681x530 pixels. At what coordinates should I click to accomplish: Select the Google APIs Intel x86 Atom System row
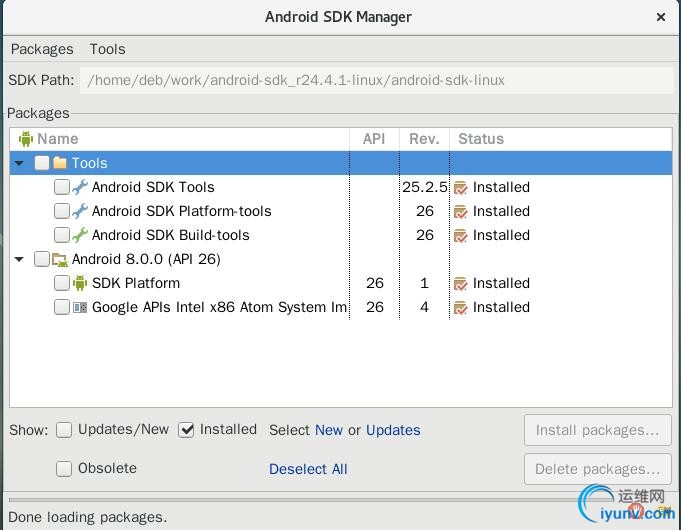(x=341, y=307)
